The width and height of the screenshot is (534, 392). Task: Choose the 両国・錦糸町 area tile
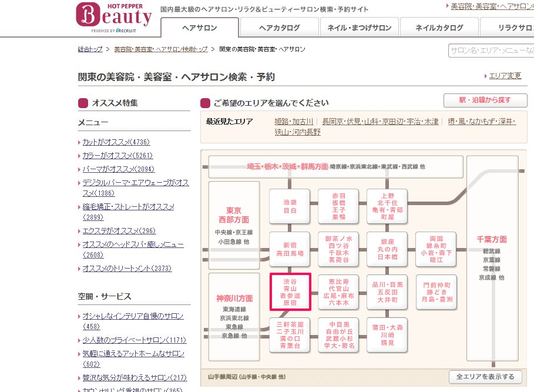point(436,249)
